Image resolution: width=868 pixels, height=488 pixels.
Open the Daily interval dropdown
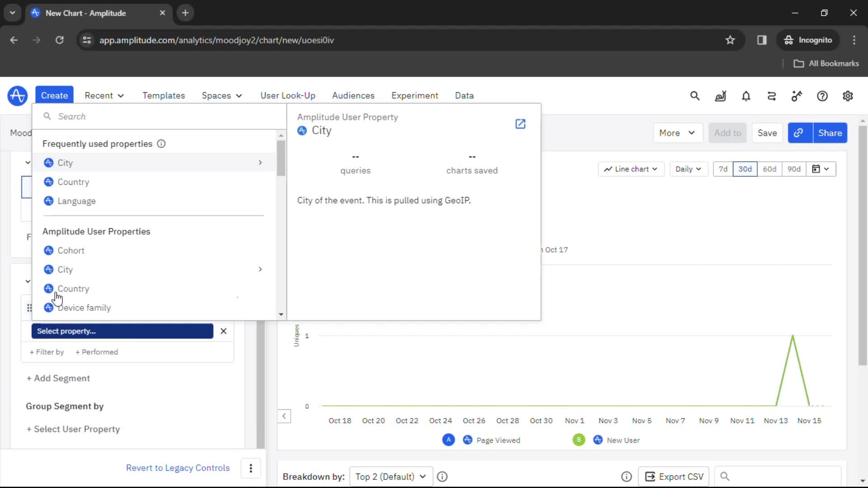pos(687,169)
